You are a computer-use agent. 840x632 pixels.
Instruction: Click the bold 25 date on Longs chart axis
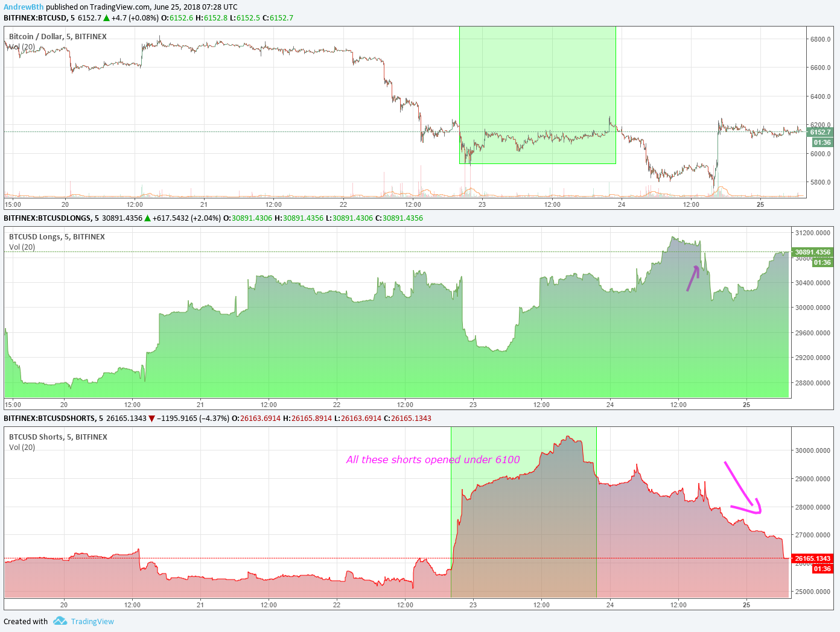[746, 405]
